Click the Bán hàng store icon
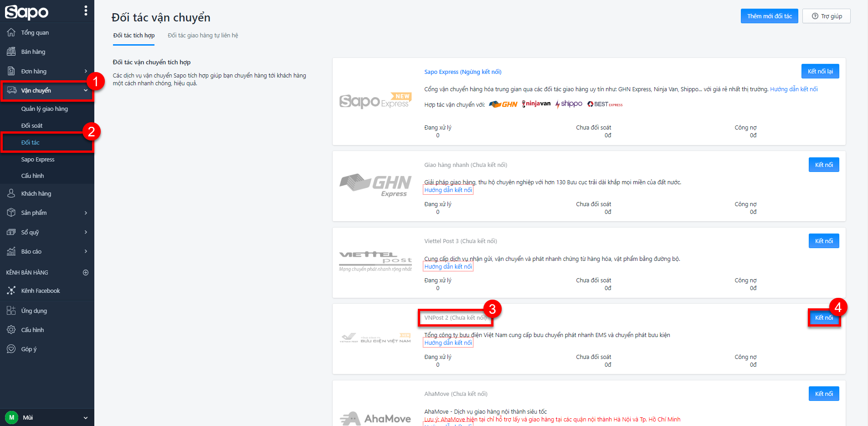 [x=11, y=52]
